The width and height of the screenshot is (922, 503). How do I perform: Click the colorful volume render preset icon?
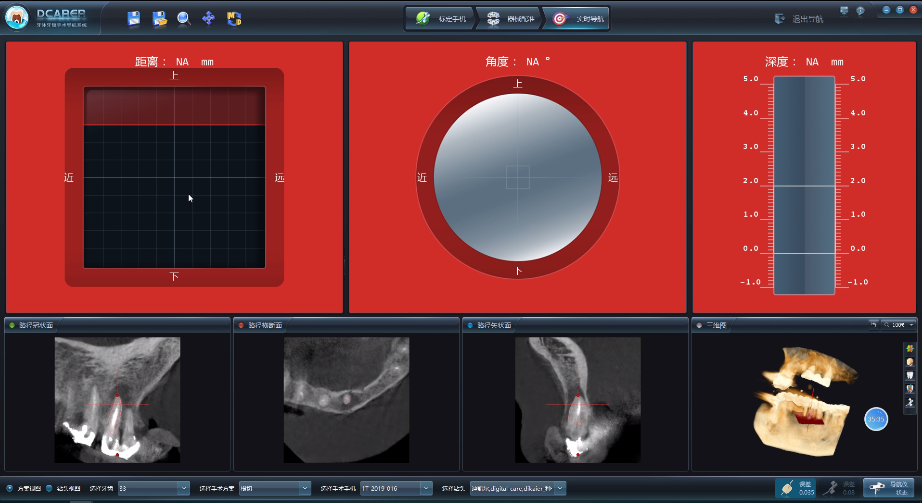909,349
